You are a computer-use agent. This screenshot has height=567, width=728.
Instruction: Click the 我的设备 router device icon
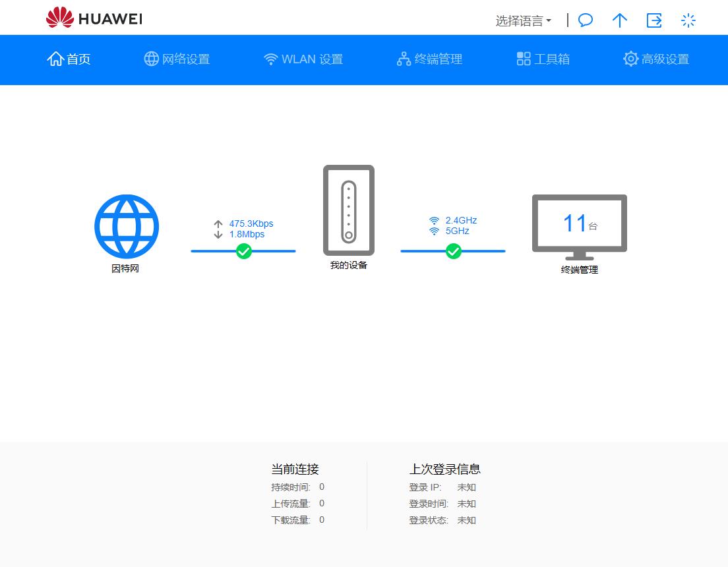coord(348,210)
